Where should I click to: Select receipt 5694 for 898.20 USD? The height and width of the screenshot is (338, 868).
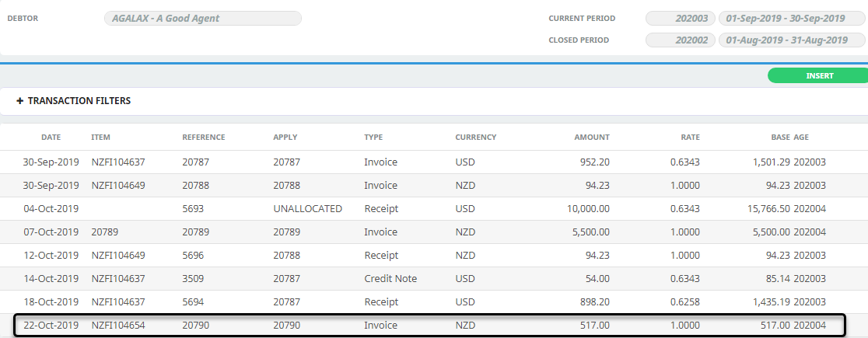click(434, 301)
